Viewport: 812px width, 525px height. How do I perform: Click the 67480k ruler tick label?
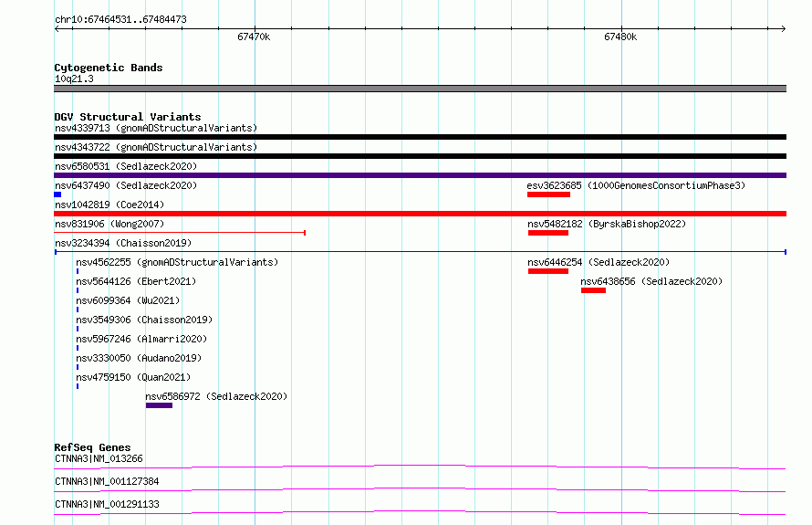(620, 37)
